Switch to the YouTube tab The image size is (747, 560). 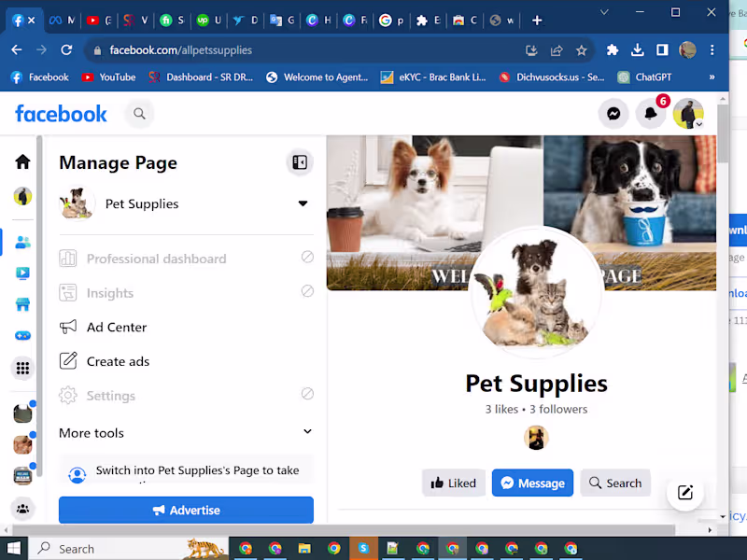99,20
